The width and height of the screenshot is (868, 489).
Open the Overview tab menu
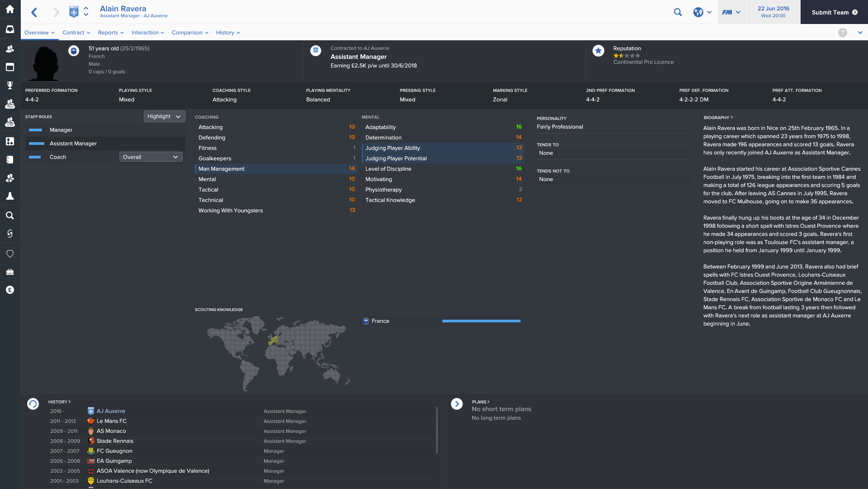(x=39, y=33)
